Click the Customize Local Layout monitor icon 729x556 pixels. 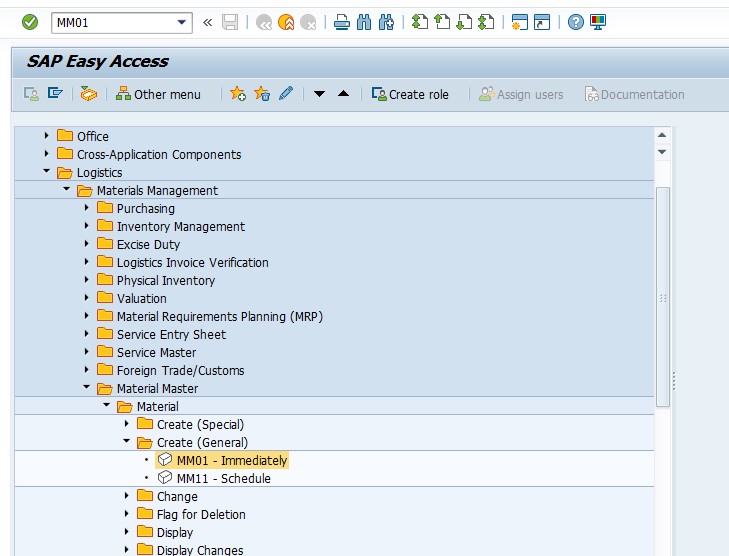coord(598,22)
